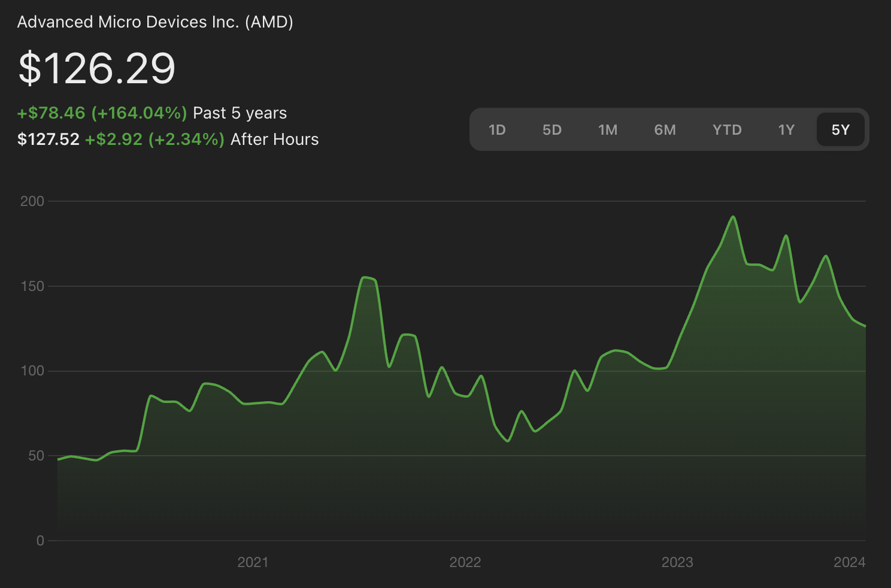Show the 1M chart range
The width and height of the screenshot is (891, 588).
[608, 130]
